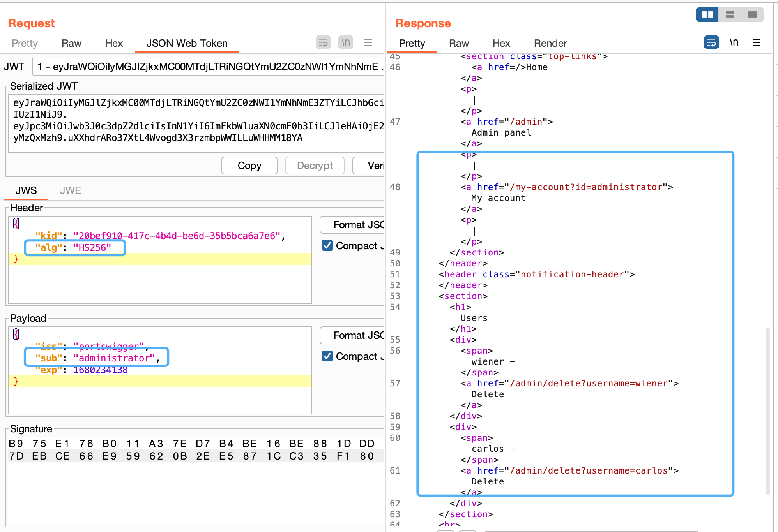
Task: Open response panel hamburger menu
Action: [x=756, y=42]
